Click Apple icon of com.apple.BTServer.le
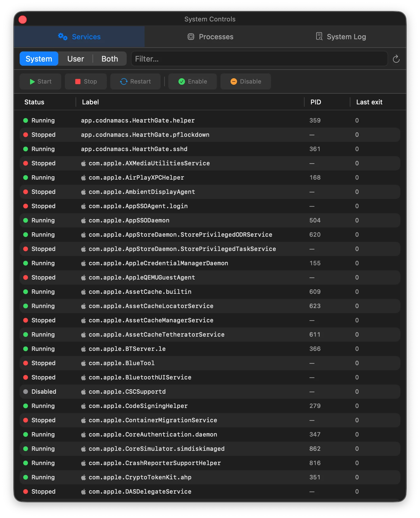The width and height of the screenshot is (420, 518). (x=84, y=349)
